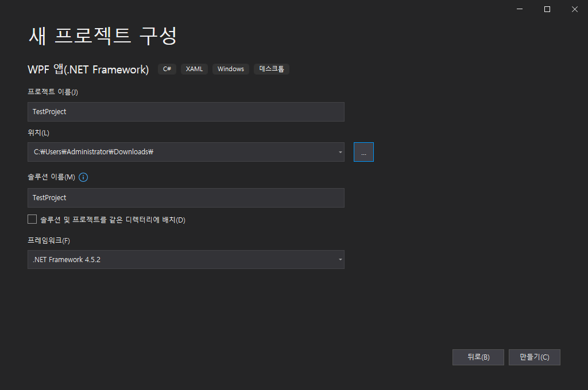Screen dimensions: 588x390
Task: Focus the solution name field containing TestProject
Action: [x=185, y=198]
